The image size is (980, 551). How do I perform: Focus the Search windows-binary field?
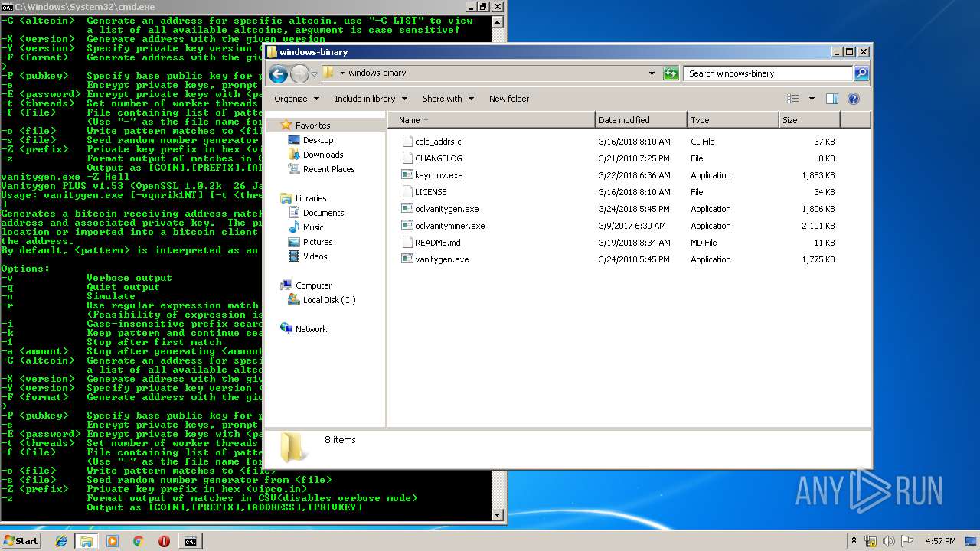coord(768,73)
